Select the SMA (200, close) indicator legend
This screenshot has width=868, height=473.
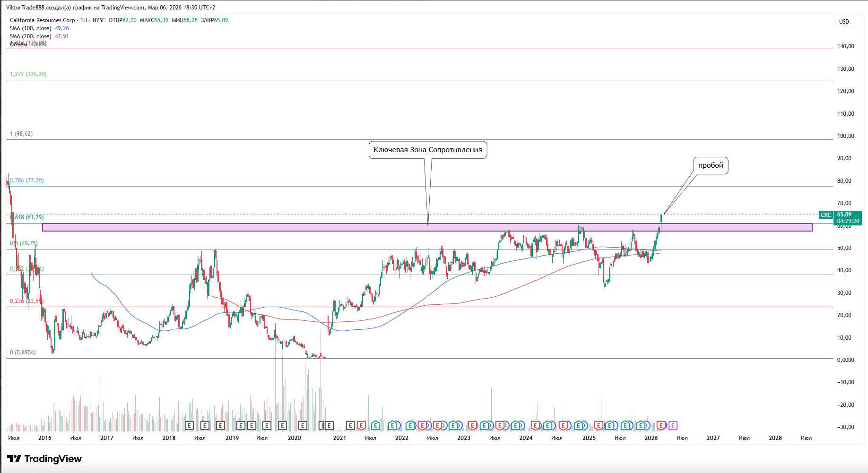31,36
